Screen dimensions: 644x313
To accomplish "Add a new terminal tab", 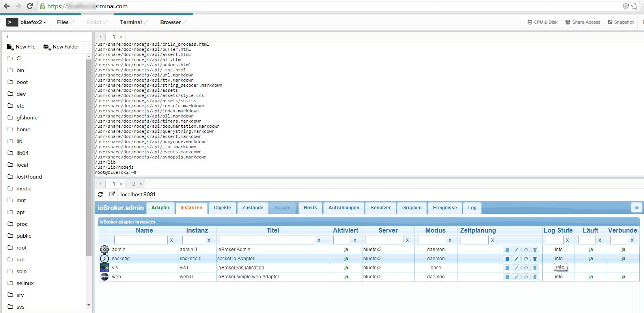I will tap(100, 37).
